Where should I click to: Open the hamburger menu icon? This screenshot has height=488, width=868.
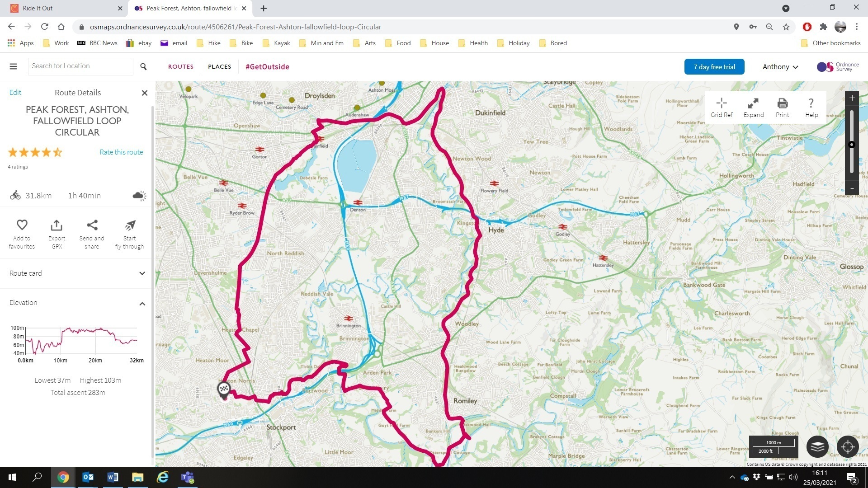[14, 66]
